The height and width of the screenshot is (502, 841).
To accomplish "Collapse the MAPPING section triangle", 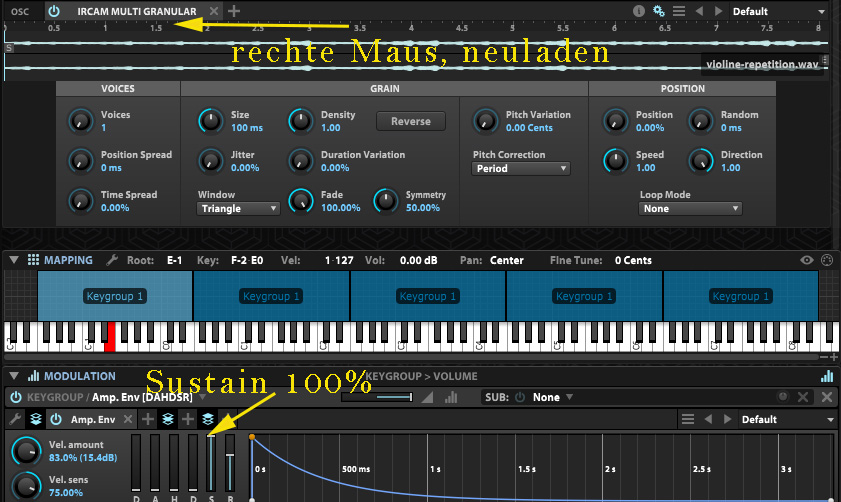I will click(14, 260).
